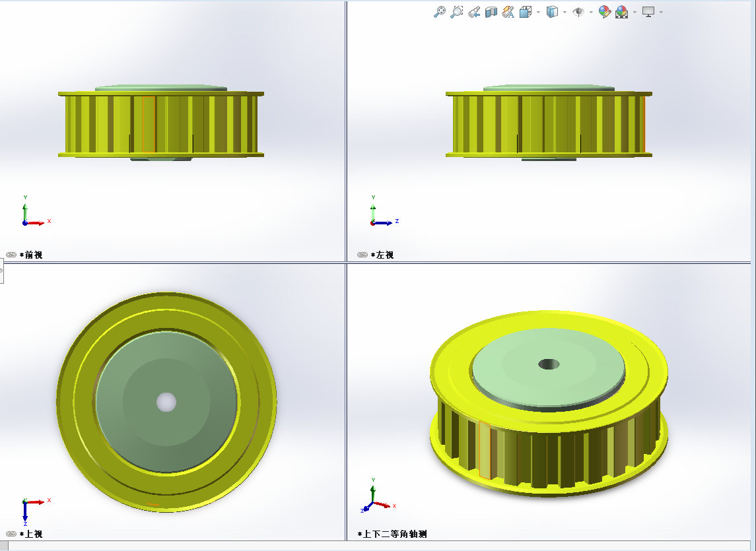756x551 pixels.
Task: Expand the View Orientation dropdown arrow
Action: (x=538, y=12)
